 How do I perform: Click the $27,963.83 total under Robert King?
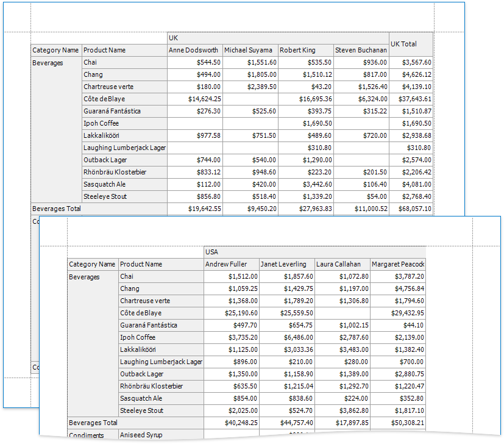(x=305, y=209)
